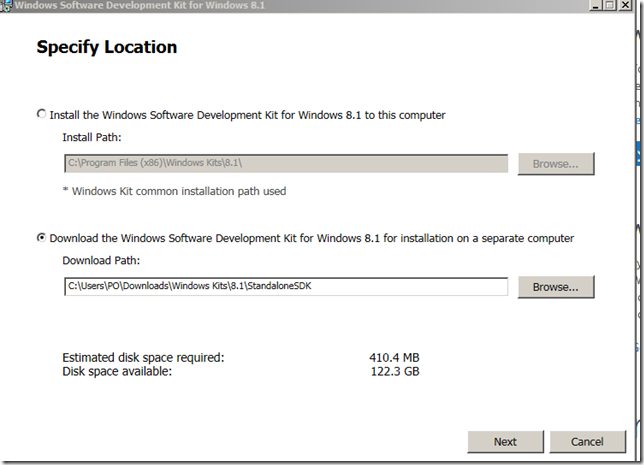The image size is (644, 465).
Task: Click the Download Path text field
Action: (284, 287)
